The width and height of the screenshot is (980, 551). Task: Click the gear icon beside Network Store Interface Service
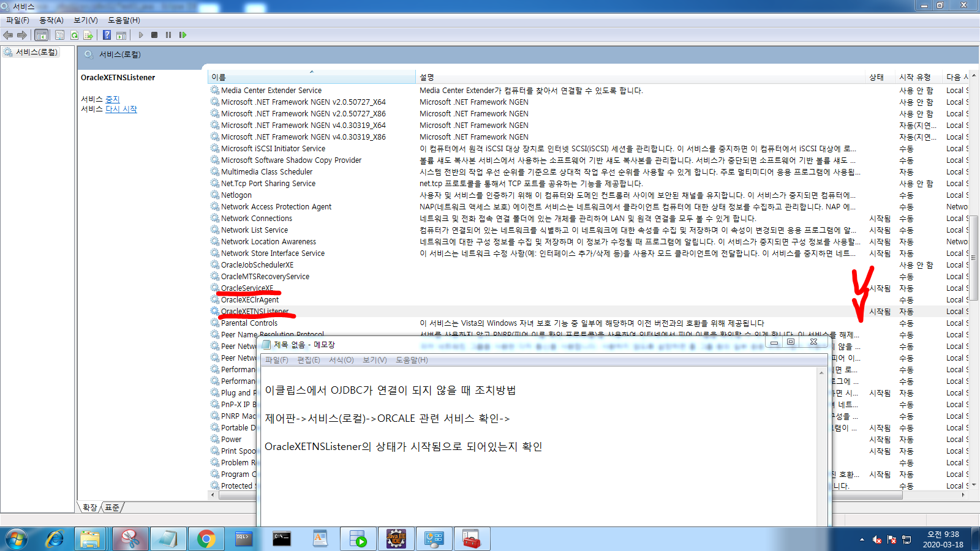(215, 253)
